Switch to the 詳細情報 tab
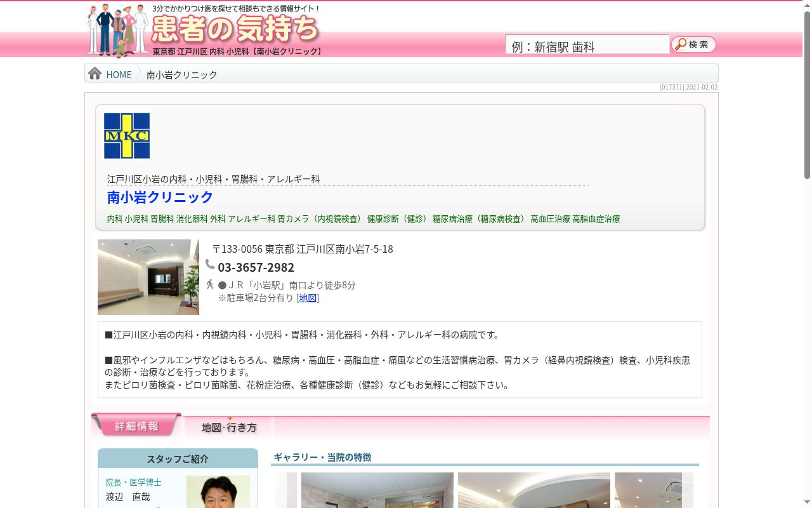Viewport: 812px width, 508px height. click(x=136, y=425)
